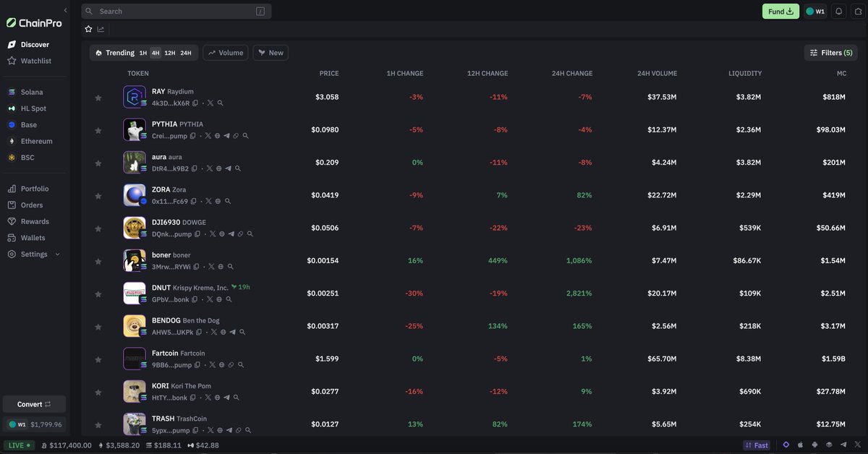
Task: Click the magnifier icon for ZORA
Action: pos(228,202)
